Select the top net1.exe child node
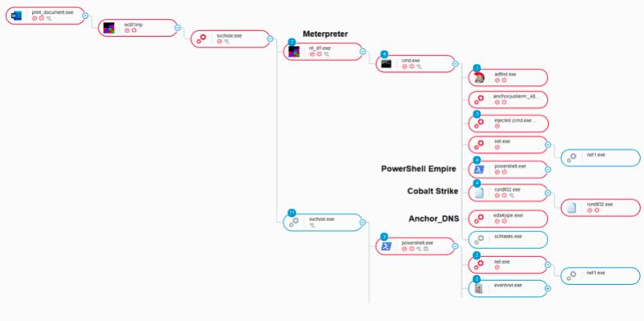644x321 pixels. (601, 157)
